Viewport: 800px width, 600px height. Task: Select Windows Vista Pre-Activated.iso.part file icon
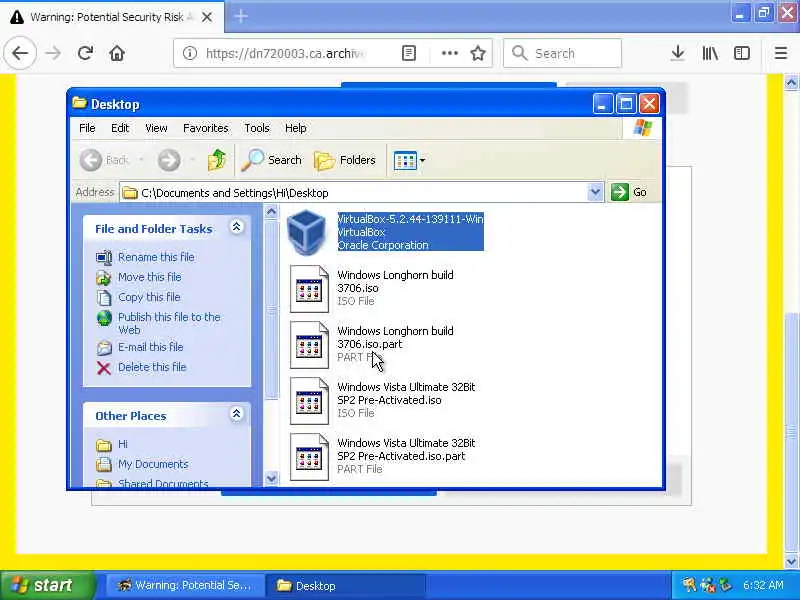[x=309, y=457]
